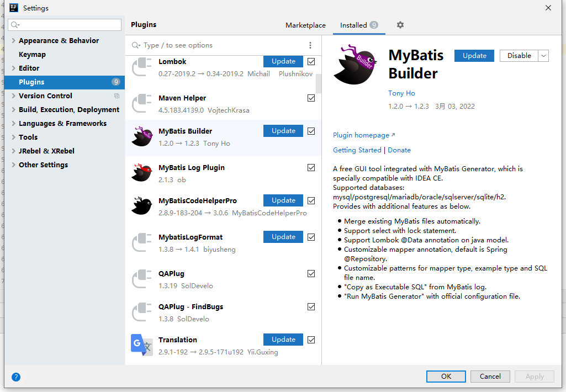Screen dimensions: 566x392
Task: Toggle the QAPlug - FindBugs checkbox
Action: (x=311, y=306)
